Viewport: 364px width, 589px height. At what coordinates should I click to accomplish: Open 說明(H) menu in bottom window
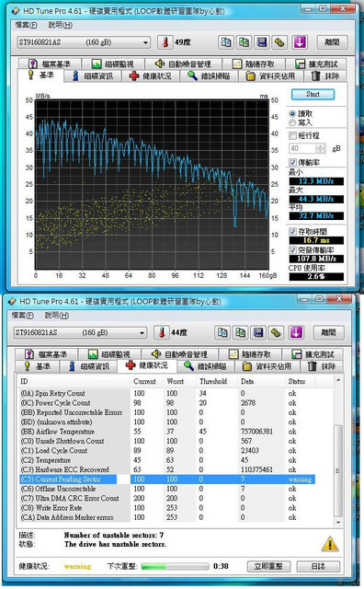[x=57, y=315]
